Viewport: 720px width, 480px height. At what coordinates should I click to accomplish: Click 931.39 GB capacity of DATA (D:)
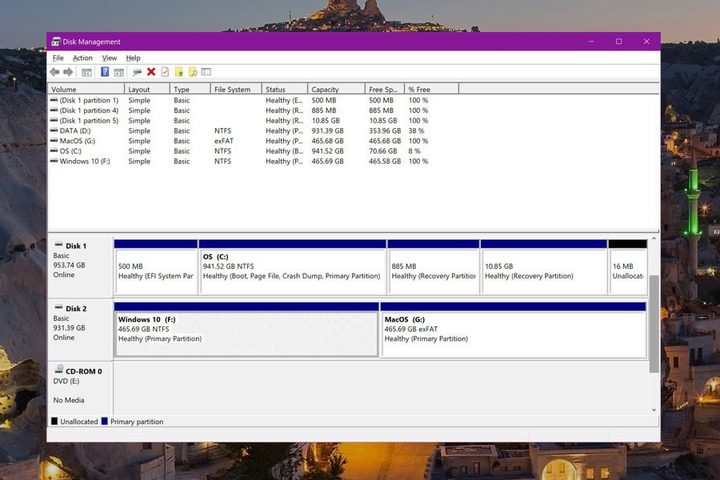[x=327, y=130]
